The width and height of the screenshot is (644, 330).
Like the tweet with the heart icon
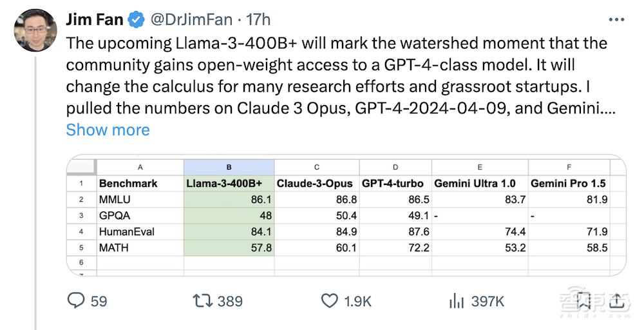pos(329,300)
